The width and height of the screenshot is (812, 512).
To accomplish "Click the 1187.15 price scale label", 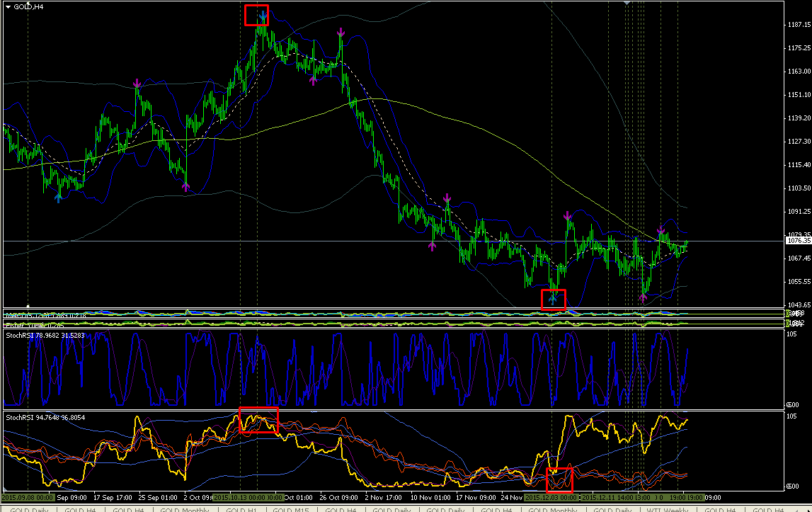I will click(x=799, y=24).
